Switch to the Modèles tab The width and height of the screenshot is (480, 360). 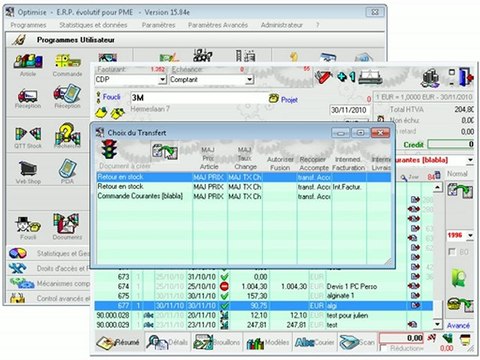point(268,342)
